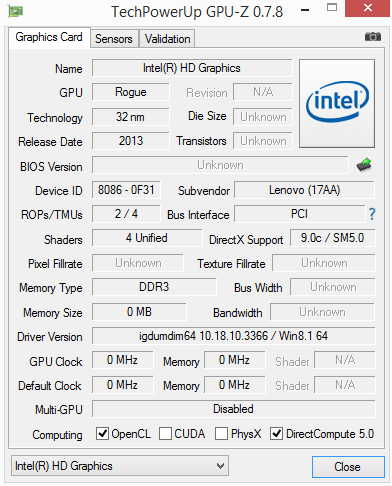The height and width of the screenshot is (486, 392).
Task: Open the GPU-Z app icon in title bar
Action: coord(15,11)
